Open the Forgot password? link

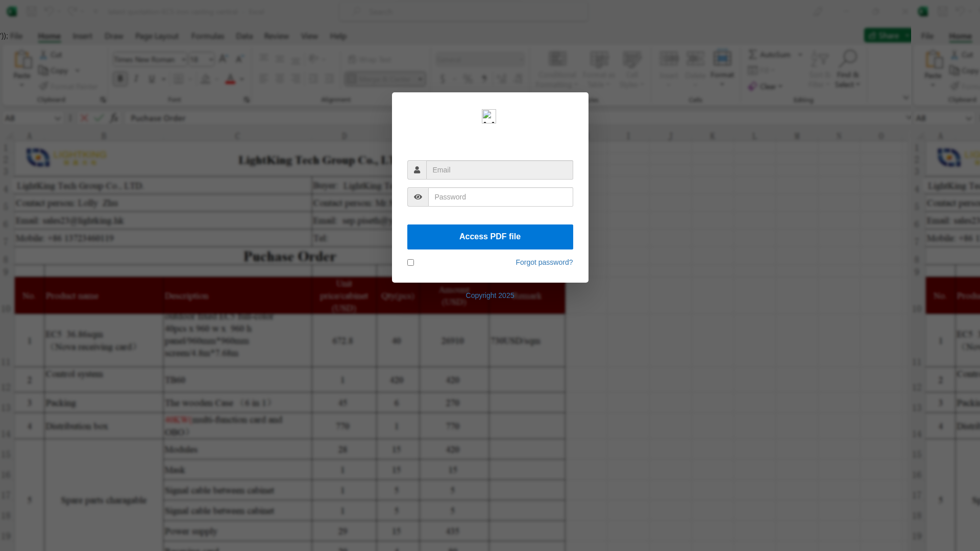coord(544,262)
